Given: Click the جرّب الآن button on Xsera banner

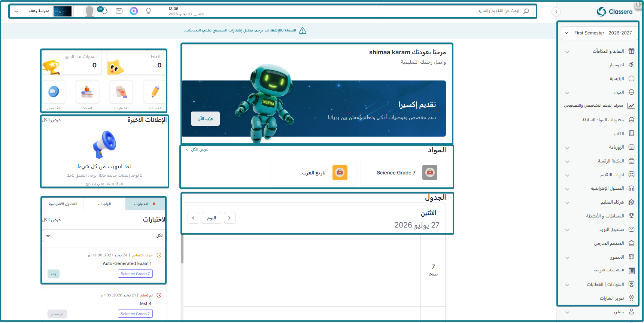Looking at the screenshot, I should point(205,119).
